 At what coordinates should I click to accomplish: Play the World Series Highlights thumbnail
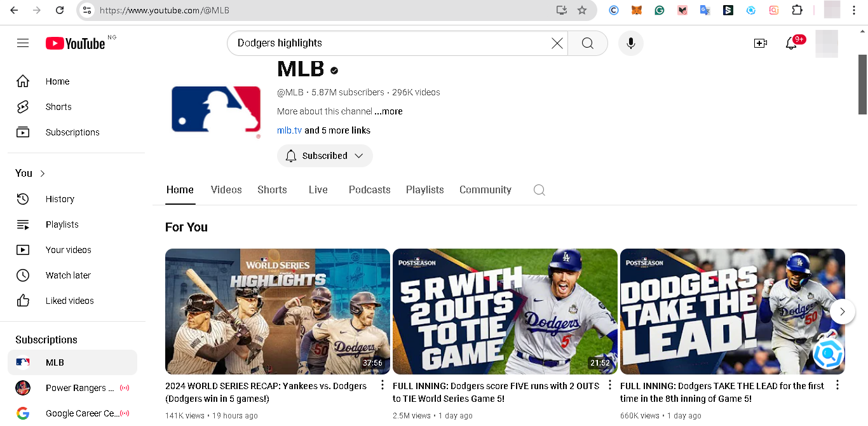click(x=278, y=312)
